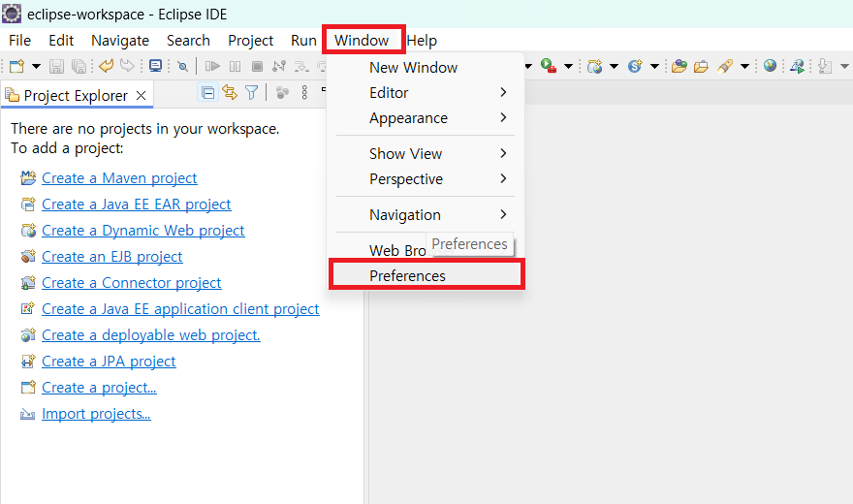Click the Create a project... link
The image size is (853, 504).
pos(99,387)
